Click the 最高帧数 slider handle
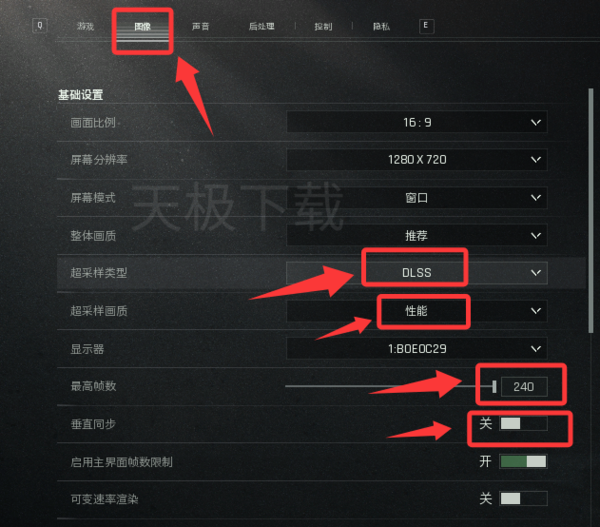The width and height of the screenshot is (600, 527). click(494, 387)
